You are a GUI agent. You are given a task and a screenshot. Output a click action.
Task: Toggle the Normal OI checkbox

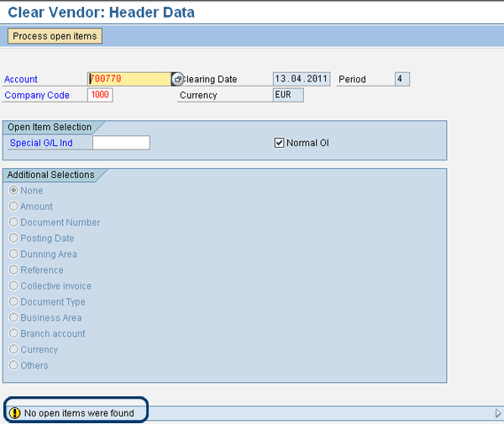point(280,143)
